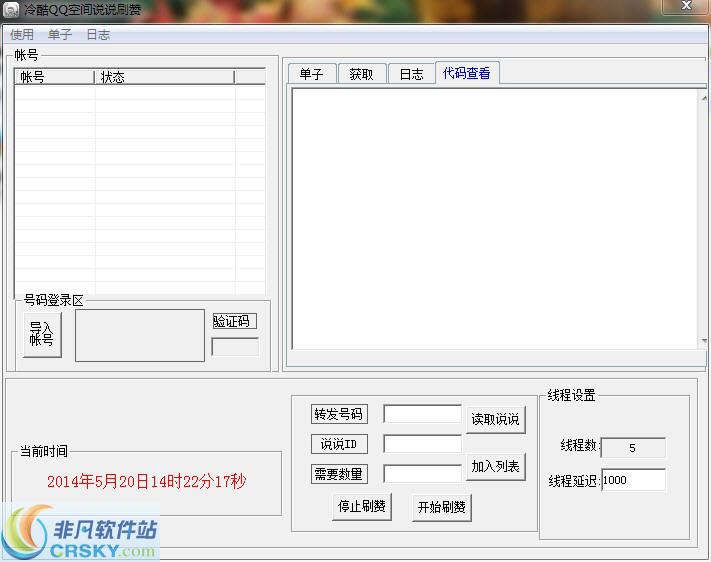Open the 使用 menu
This screenshot has width=711, height=562.
(x=22, y=34)
